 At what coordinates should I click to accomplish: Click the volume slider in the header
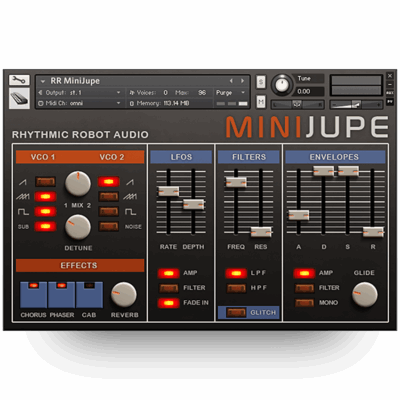356,105
